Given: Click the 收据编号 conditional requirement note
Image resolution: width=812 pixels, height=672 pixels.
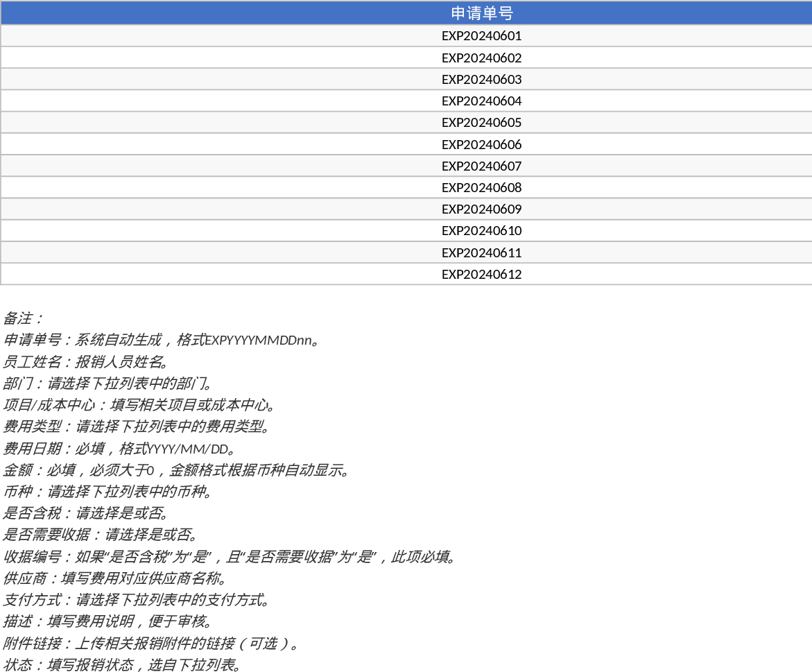Looking at the screenshot, I should [x=229, y=557].
